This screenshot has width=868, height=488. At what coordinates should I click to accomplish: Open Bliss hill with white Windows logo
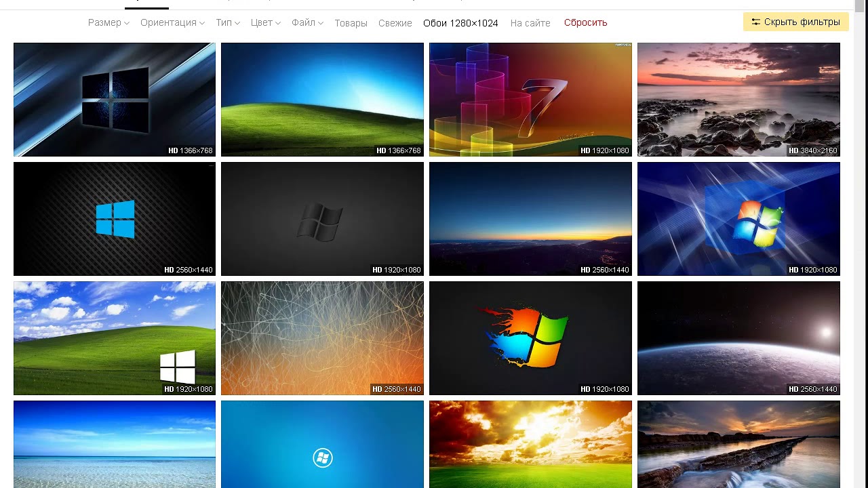pos(115,338)
